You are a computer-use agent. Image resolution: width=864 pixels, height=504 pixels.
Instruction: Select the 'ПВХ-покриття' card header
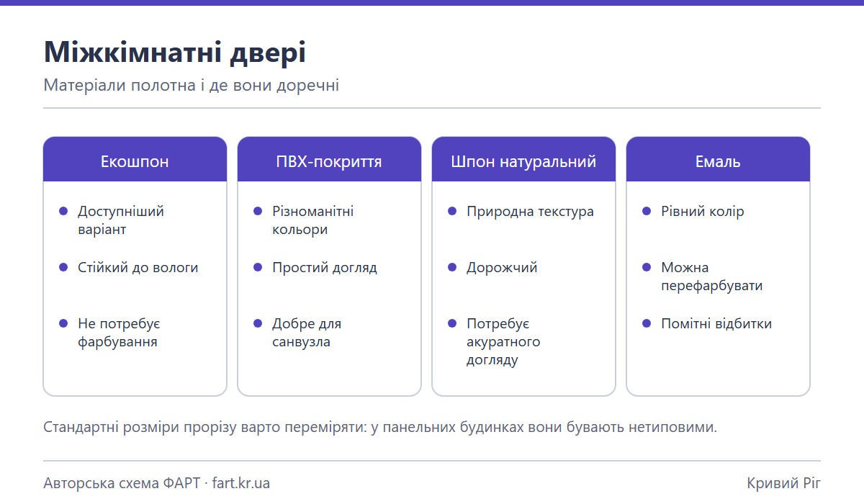coord(329,159)
